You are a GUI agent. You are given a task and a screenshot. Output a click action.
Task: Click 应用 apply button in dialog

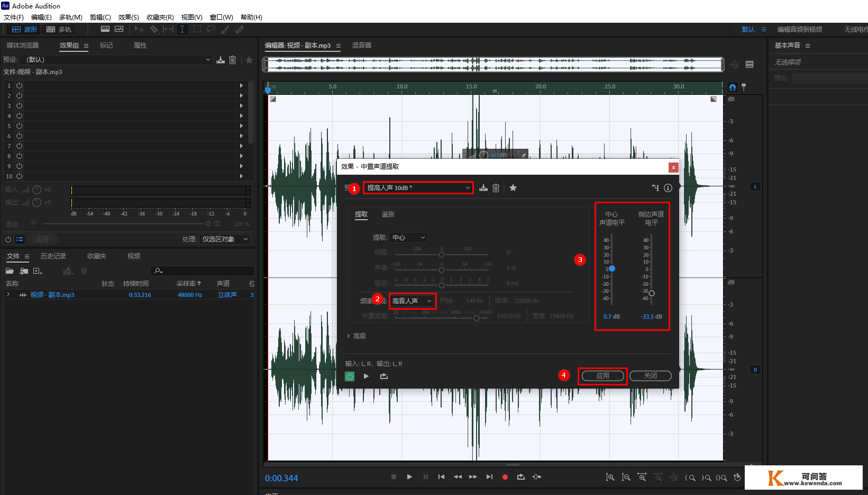603,376
